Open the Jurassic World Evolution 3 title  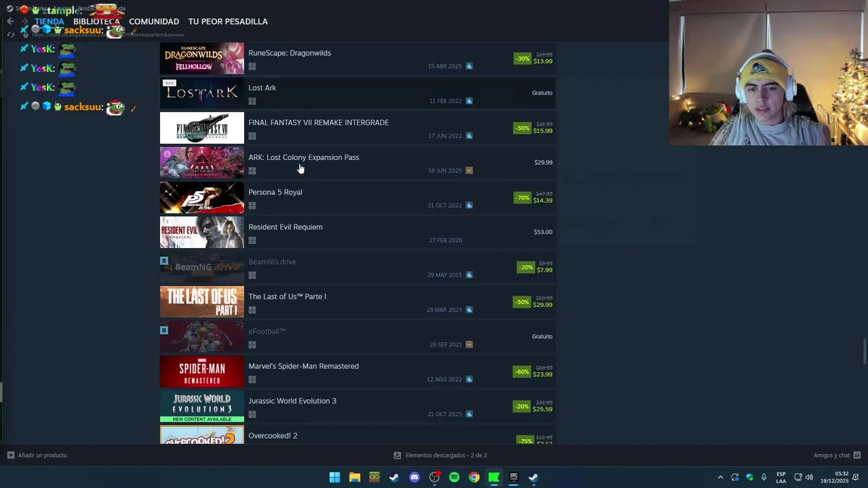point(292,401)
